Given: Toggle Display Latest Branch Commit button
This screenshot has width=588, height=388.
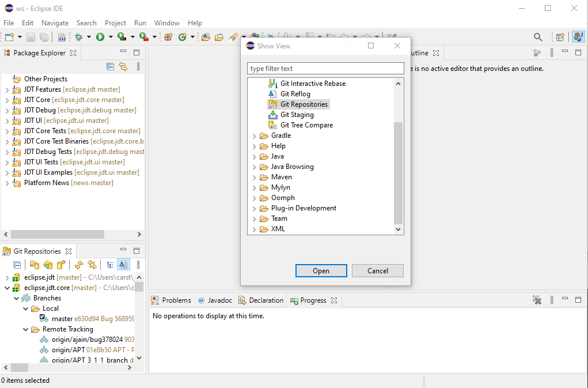Looking at the screenshot, I should [123, 265].
